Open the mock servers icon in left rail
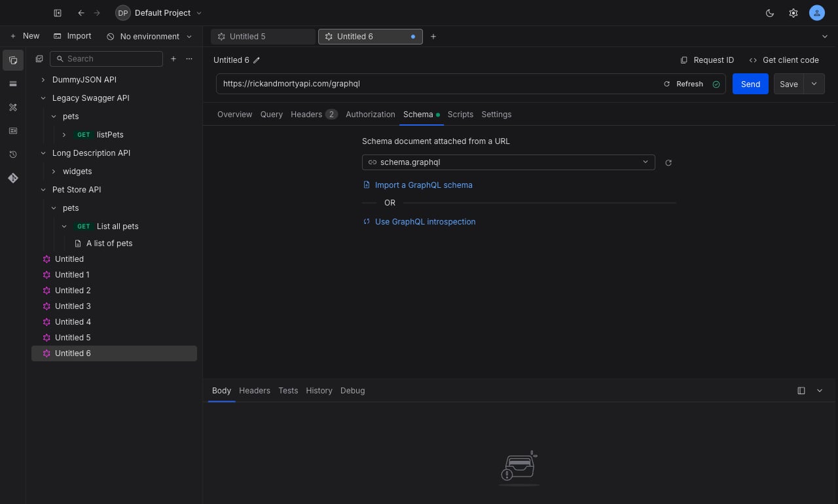Image resolution: width=838 pixels, height=504 pixels. pyautogui.click(x=13, y=131)
